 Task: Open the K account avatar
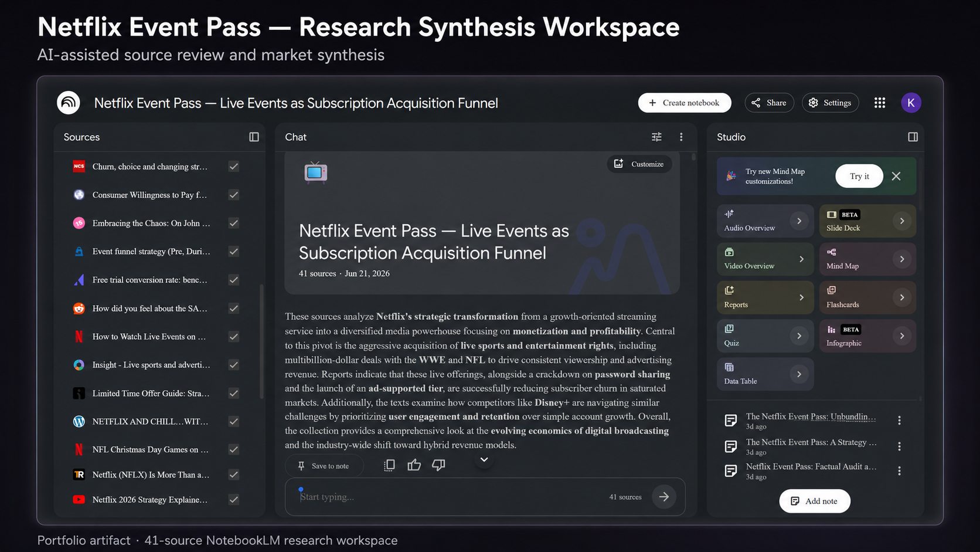click(x=911, y=103)
